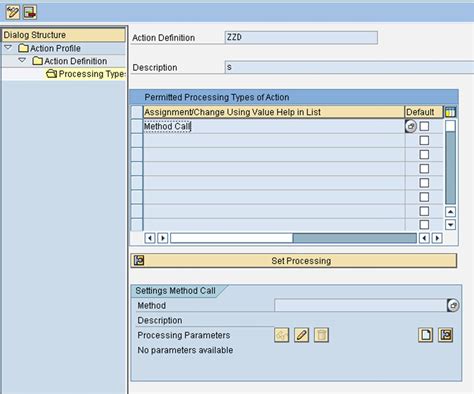This screenshot has width=474, height=394.
Task: Select the Processing Type tree item
Action: pos(86,74)
